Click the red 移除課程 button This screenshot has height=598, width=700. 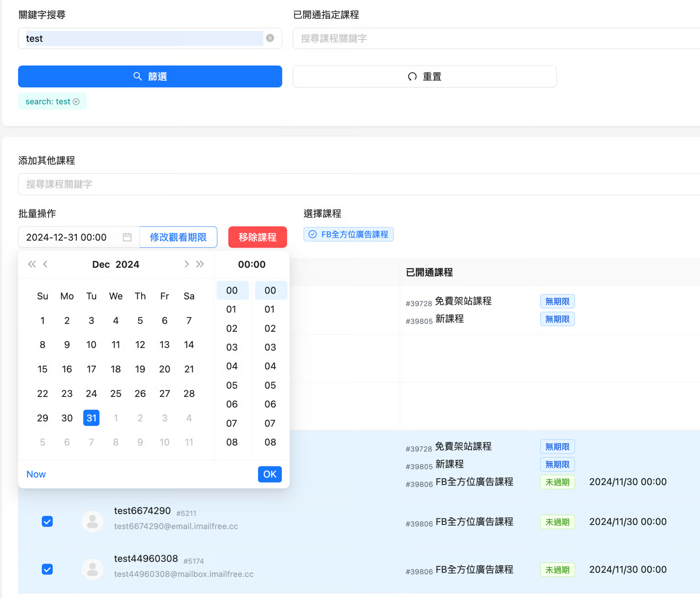257,237
